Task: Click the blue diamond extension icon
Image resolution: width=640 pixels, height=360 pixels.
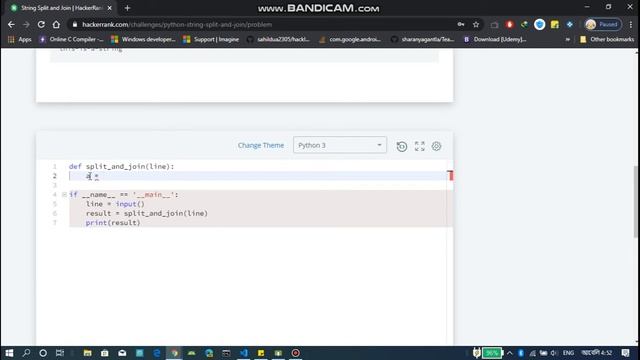Action: 570,24
